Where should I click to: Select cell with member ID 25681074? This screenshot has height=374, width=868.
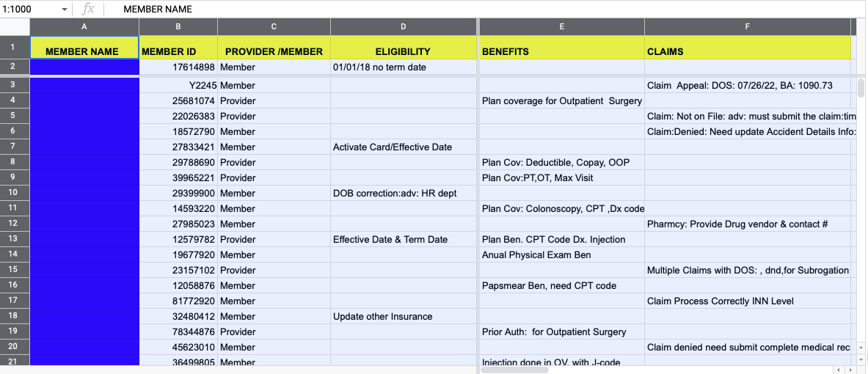[178, 100]
